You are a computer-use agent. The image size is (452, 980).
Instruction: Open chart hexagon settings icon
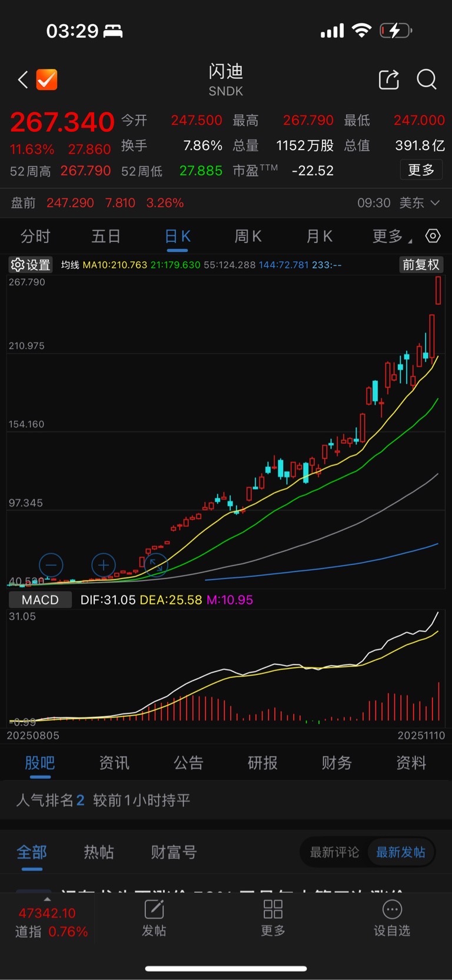(x=433, y=236)
